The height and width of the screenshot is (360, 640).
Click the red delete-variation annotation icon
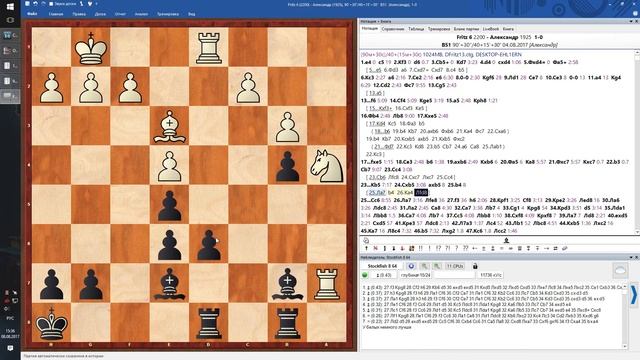pyautogui.click(x=376, y=248)
